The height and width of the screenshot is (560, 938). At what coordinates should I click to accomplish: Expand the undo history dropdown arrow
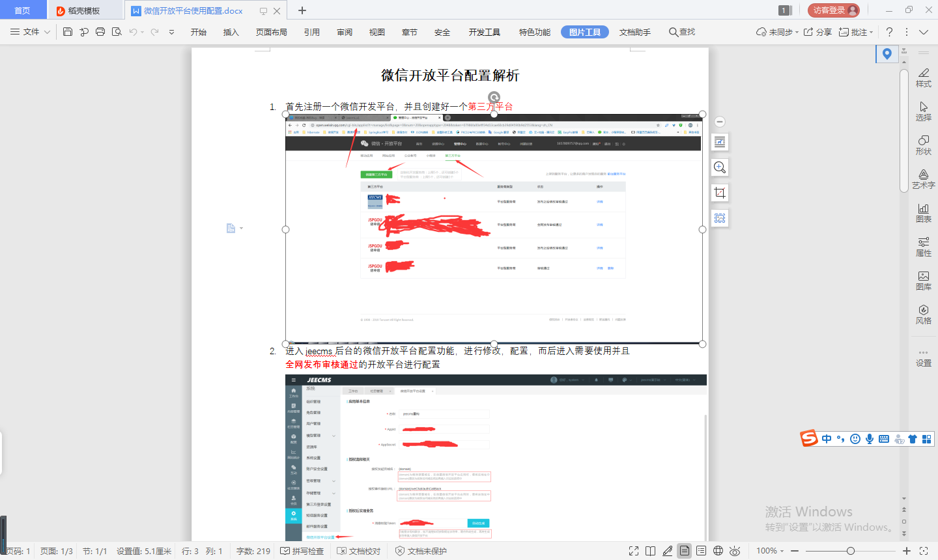pos(143,32)
